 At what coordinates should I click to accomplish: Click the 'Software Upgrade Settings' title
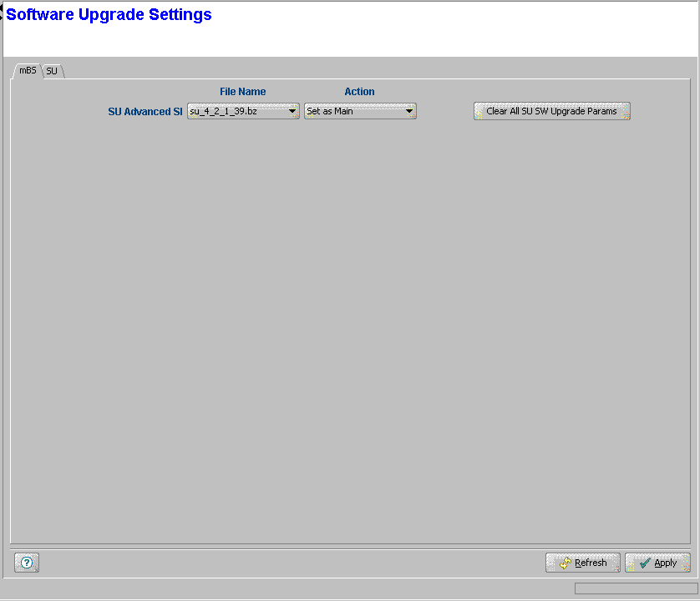pos(109,15)
